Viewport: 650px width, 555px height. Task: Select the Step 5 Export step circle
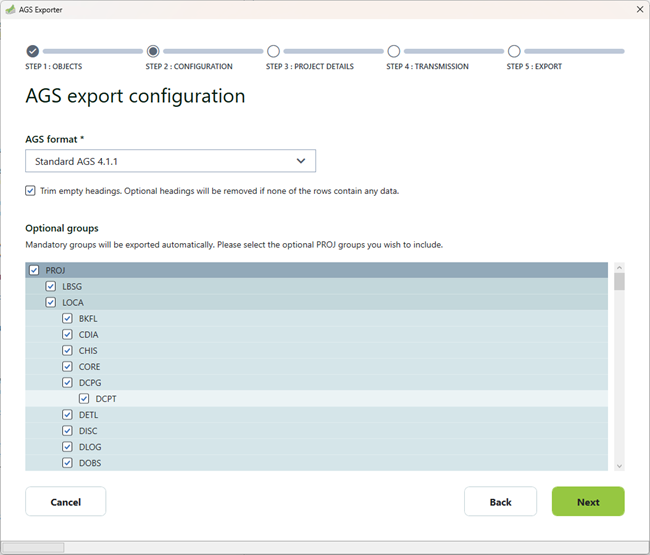(514, 51)
